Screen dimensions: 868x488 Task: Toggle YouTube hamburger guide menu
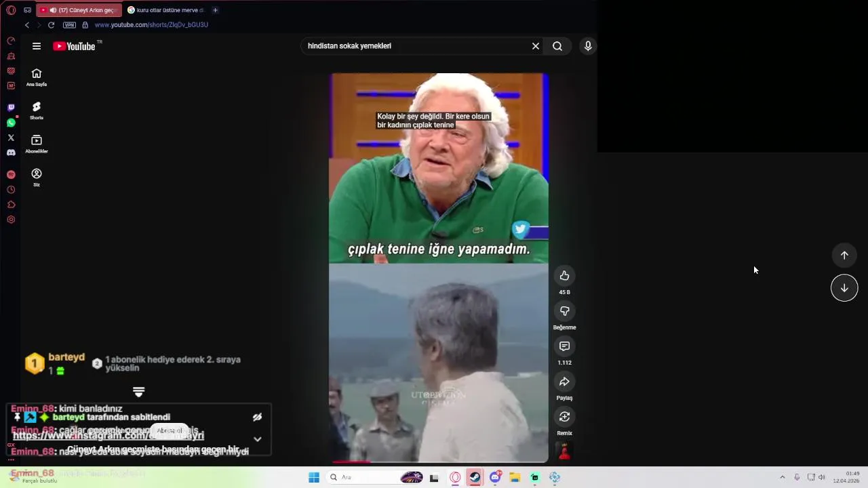[37, 46]
